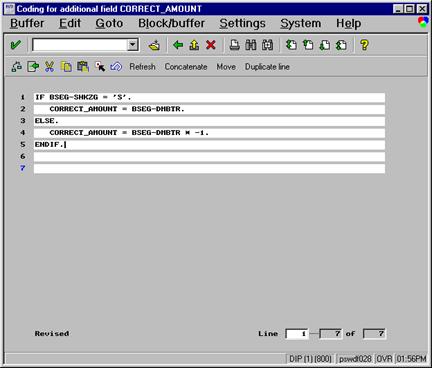Click the Duplicate line button
Viewport: 432px width, 368px height.
267,67
